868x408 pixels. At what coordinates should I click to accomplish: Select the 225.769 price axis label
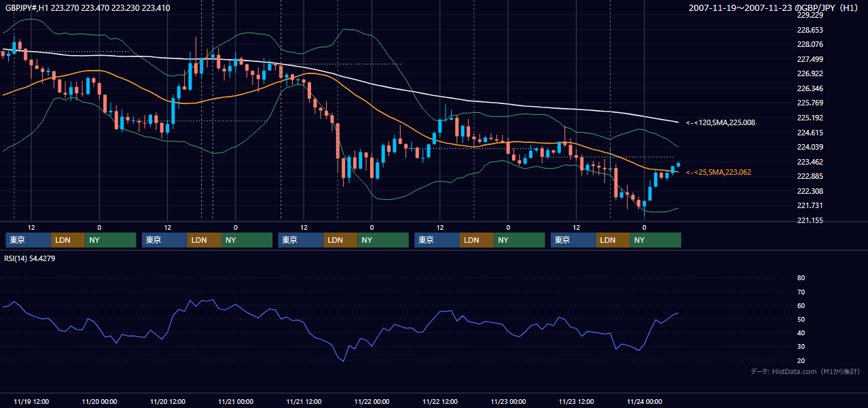(810, 103)
